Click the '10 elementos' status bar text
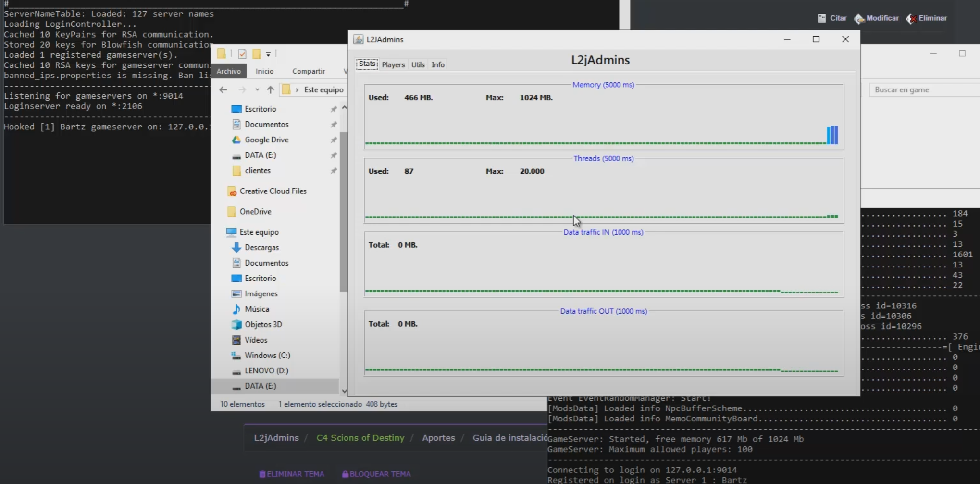This screenshot has height=484, width=980. click(x=242, y=404)
